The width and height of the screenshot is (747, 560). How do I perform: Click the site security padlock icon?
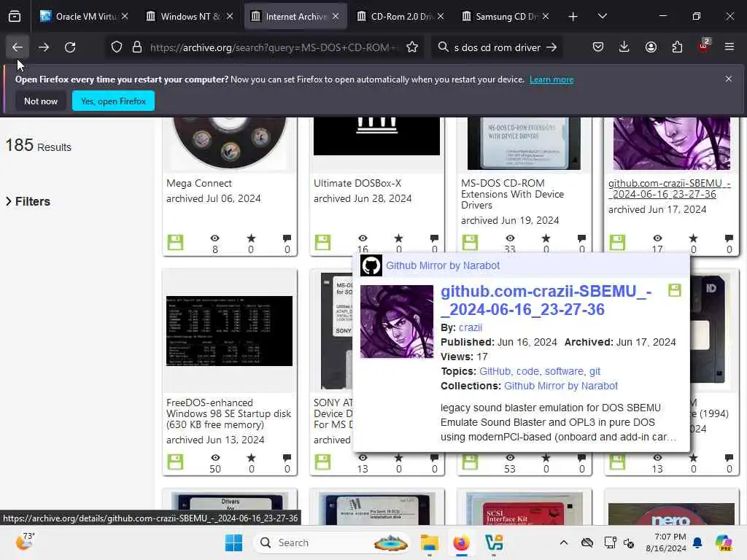point(137,47)
